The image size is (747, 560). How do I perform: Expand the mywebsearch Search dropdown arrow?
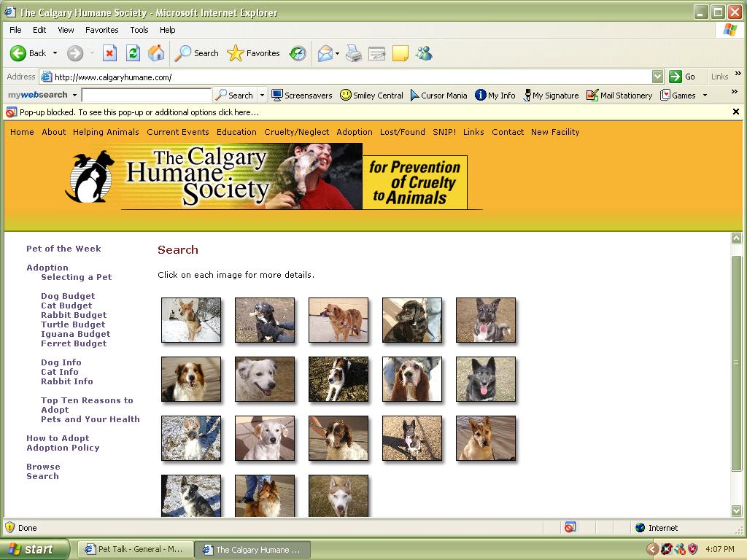coord(262,96)
